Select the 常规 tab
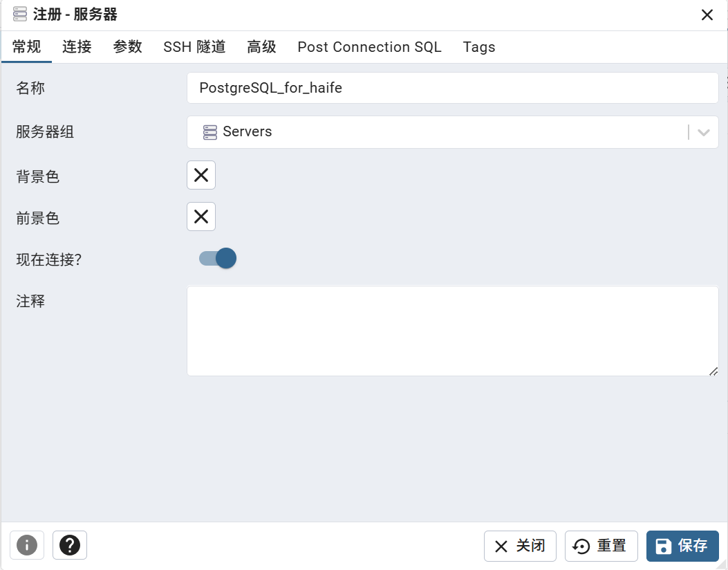728x570 pixels. [x=27, y=47]
